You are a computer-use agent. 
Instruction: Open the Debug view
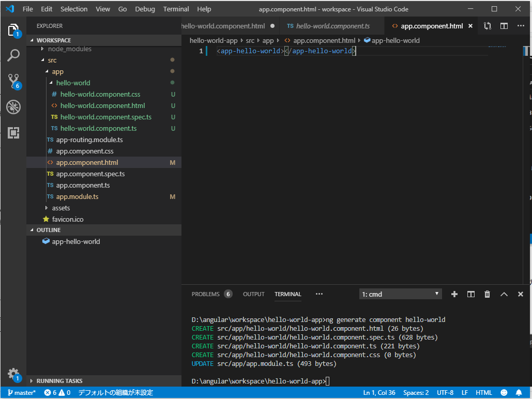[x=13, y=107]
